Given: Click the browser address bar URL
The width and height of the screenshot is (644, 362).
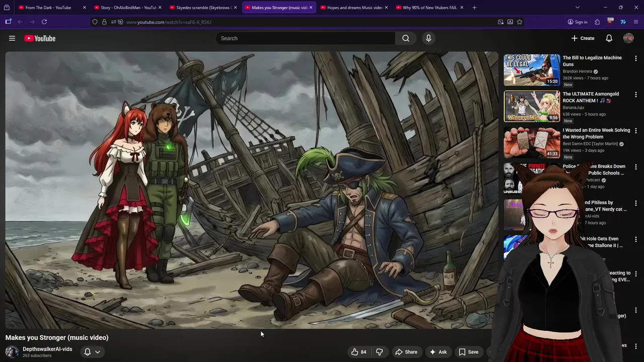Looking at the screenshot, I should pos(169,22).
